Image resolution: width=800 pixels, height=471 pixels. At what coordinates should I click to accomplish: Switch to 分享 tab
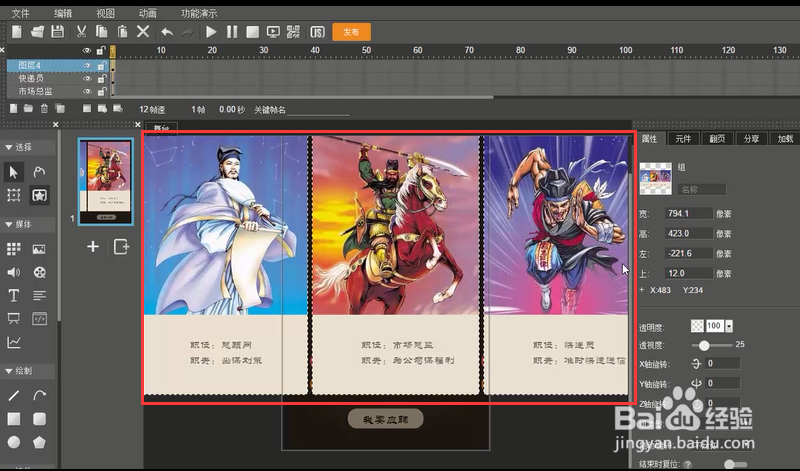(752, 139)
